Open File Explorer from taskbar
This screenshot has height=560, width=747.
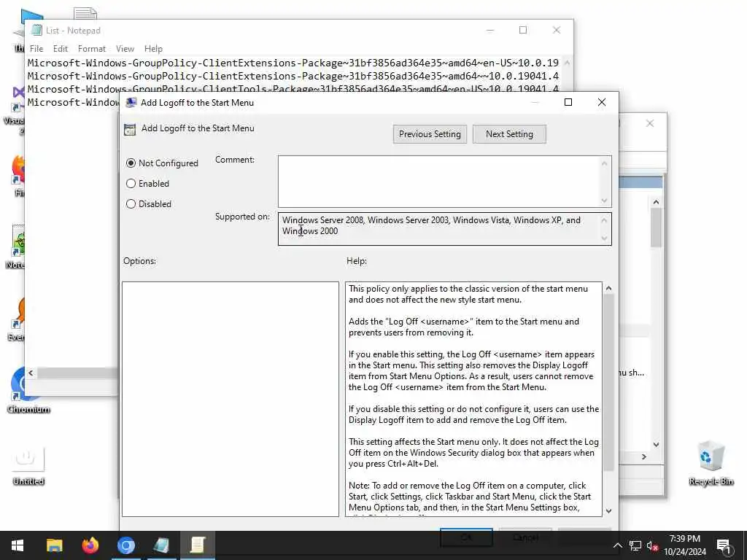(54, 545)
